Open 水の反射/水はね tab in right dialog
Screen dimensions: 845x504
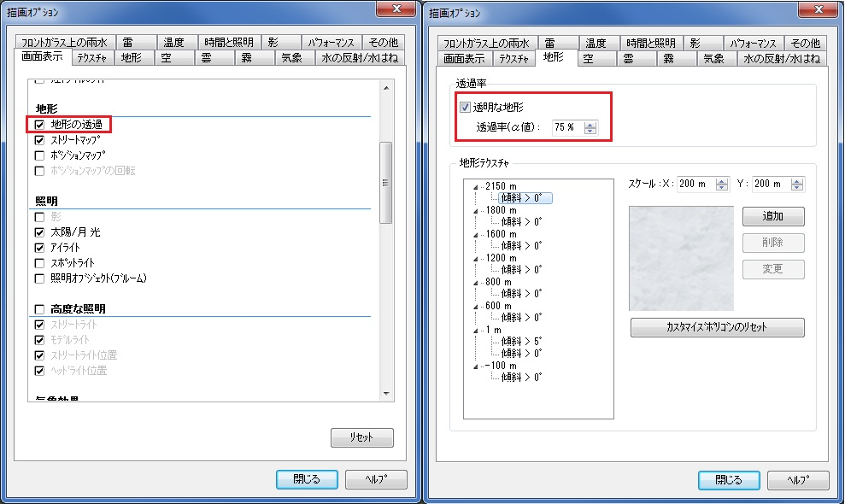click(782, 59)
